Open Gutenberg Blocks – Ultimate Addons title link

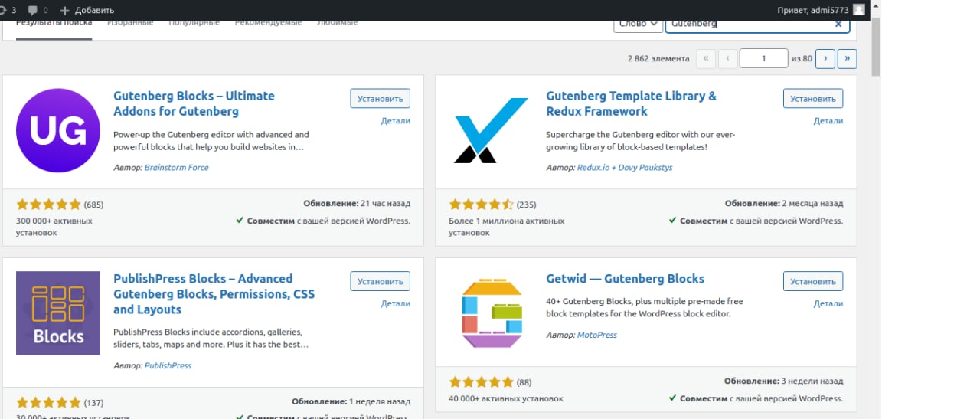194,103
